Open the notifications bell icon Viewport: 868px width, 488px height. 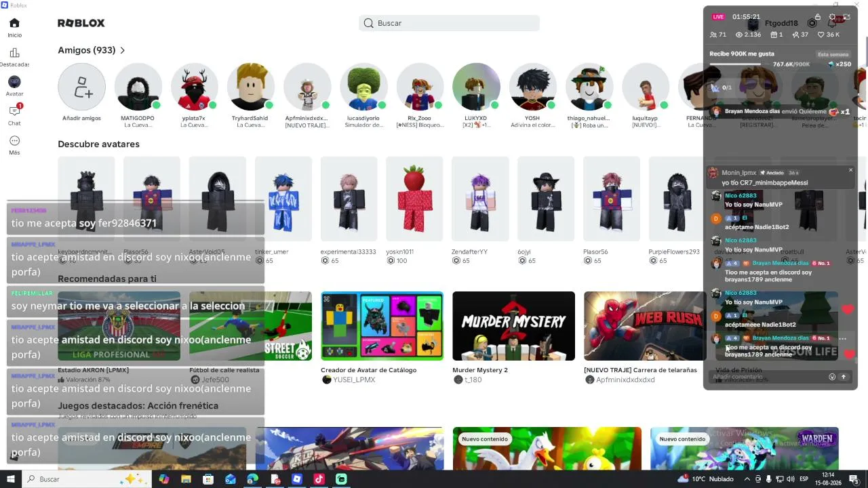click(x=832, y=23)
